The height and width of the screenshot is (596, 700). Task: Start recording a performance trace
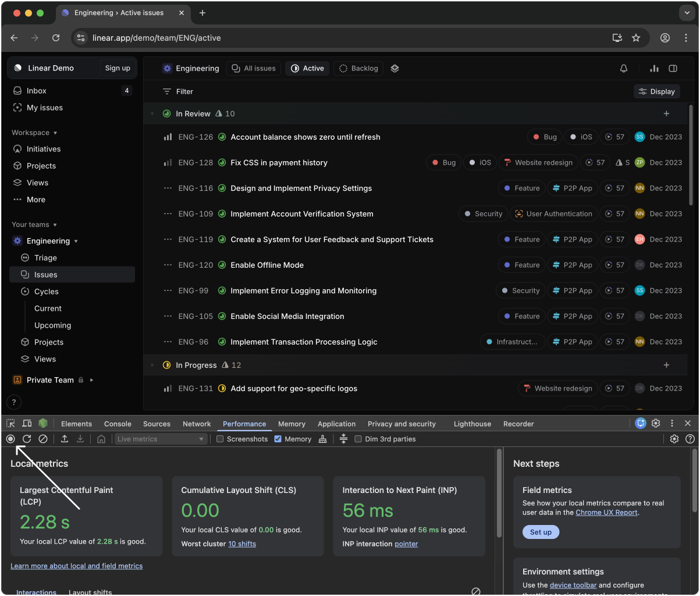click(10, 439)
